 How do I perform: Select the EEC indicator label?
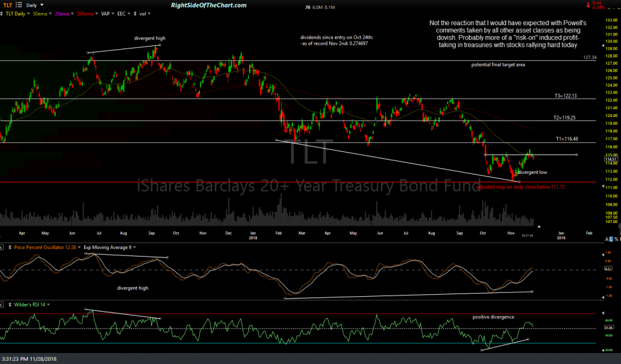click(x=121, y=14)
